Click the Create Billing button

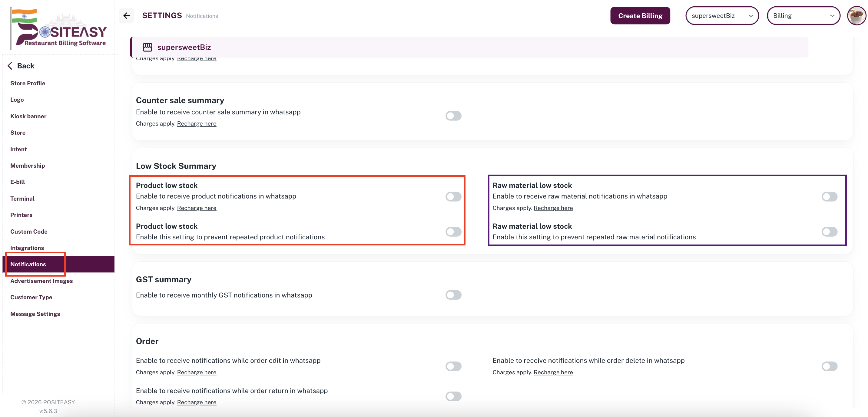click(x=640, y=15)
